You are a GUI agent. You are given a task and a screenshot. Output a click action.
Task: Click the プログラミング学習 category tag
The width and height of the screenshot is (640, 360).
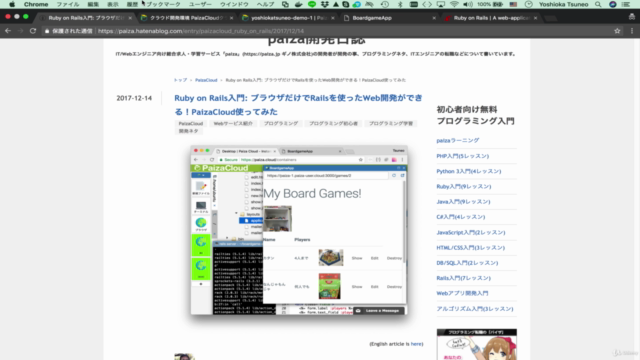click(391, 123)
